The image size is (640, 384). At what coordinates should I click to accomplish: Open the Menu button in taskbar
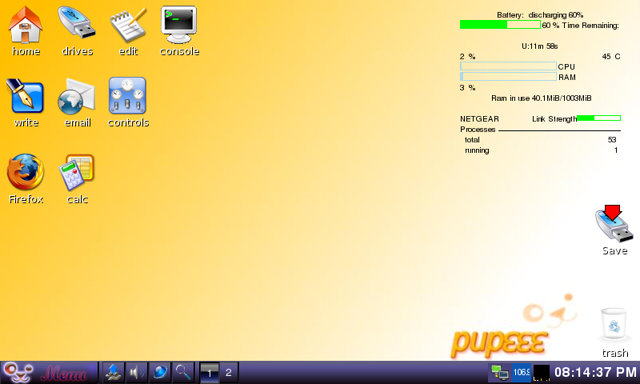click(x=49, y=372)
